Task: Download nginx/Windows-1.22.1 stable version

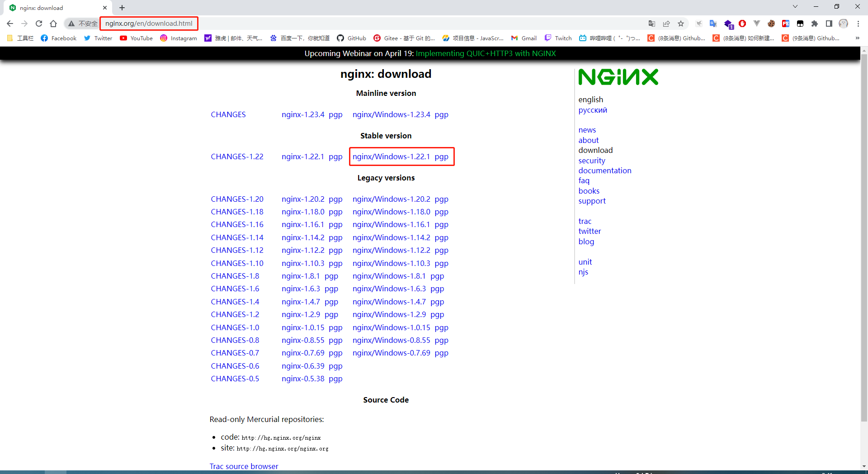Action: (391, 156)
